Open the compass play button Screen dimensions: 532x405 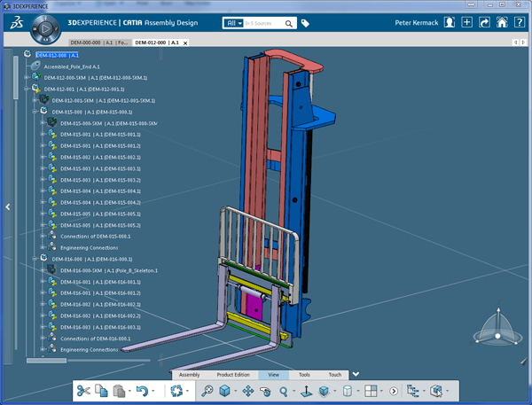(45, 29)
